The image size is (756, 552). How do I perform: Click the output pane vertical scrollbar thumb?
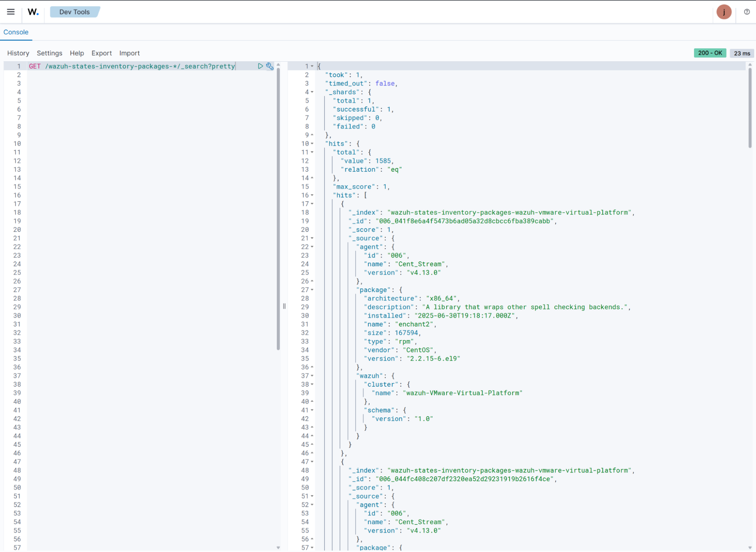click(750, 108)
